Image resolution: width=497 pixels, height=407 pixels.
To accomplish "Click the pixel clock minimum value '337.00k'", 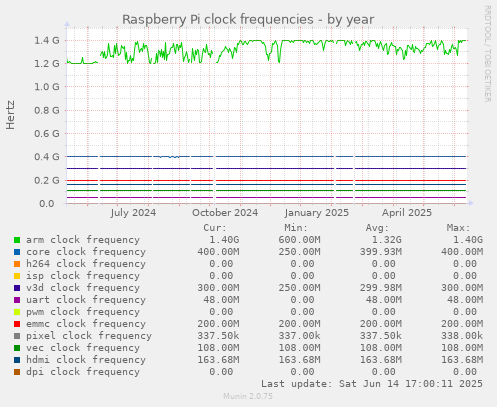I will (299, 336).
